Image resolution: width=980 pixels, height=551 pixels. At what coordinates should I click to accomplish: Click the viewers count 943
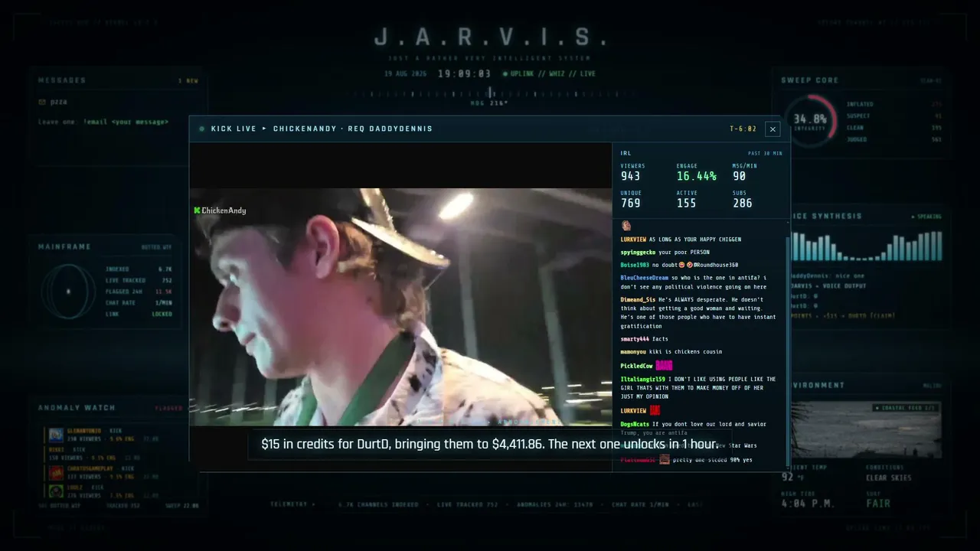(x=630, y=176)
